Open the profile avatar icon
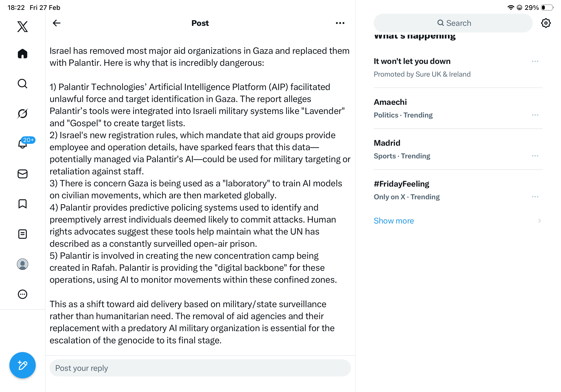This screenshot has height=392, width=561. coord(23,264)
